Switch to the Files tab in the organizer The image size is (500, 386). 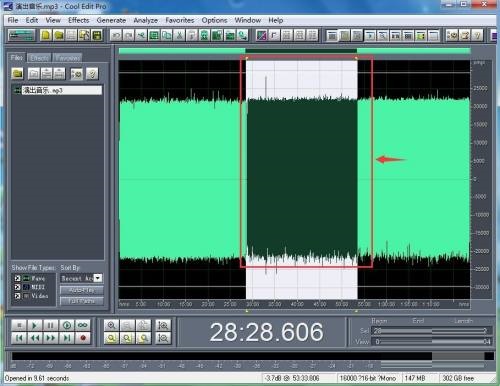[16, 58]
